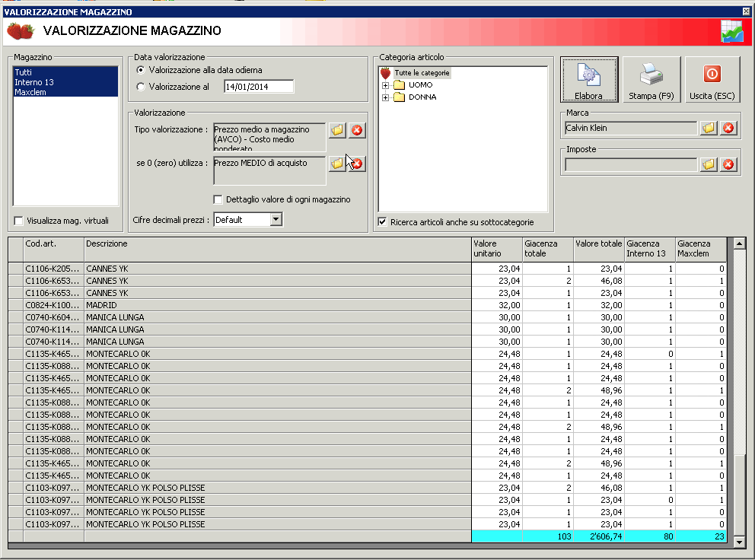Screen dimensions: 755x560
Task: Select 'Tutte le categorie' tree root
Action: click(422, 73)
